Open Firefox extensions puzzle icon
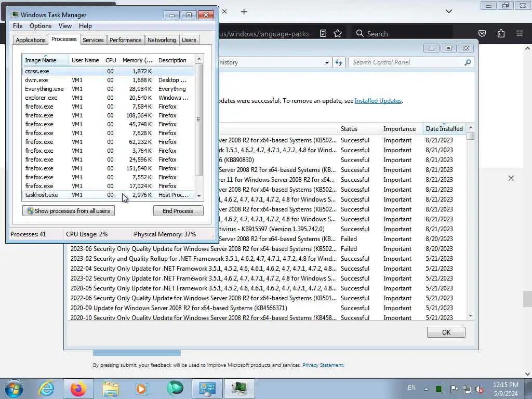Image resolution: width=532 pixels, height=399 pixels. [x=501, y=33]
